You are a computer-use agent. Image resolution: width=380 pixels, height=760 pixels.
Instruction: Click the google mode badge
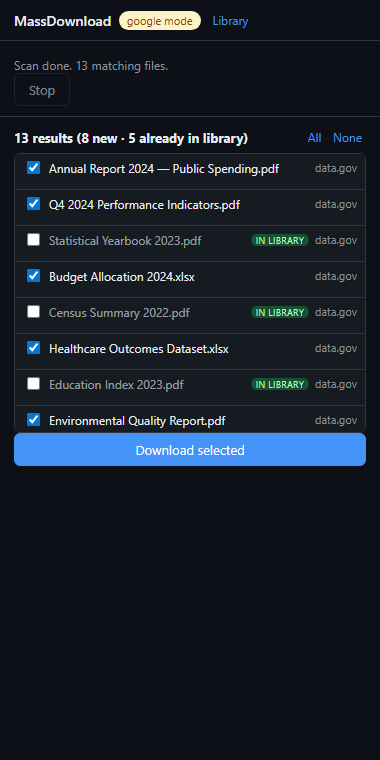(160, 21)
